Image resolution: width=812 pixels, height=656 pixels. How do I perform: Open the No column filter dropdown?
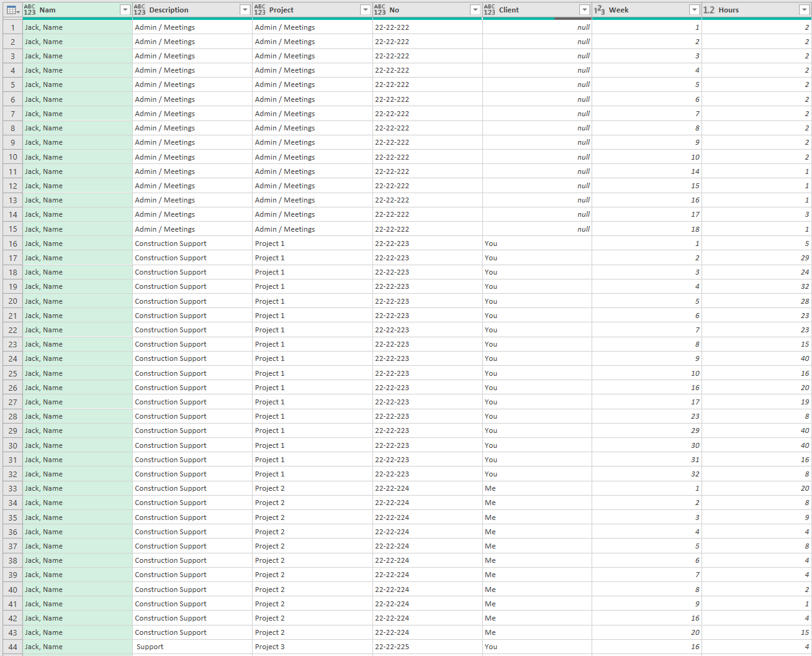[x=475, y=10]
